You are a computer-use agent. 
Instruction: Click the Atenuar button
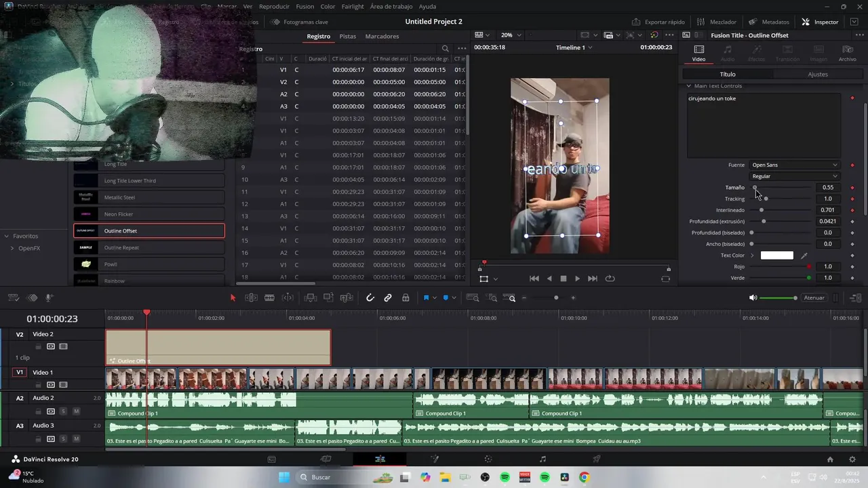click(x=814, y=298)
